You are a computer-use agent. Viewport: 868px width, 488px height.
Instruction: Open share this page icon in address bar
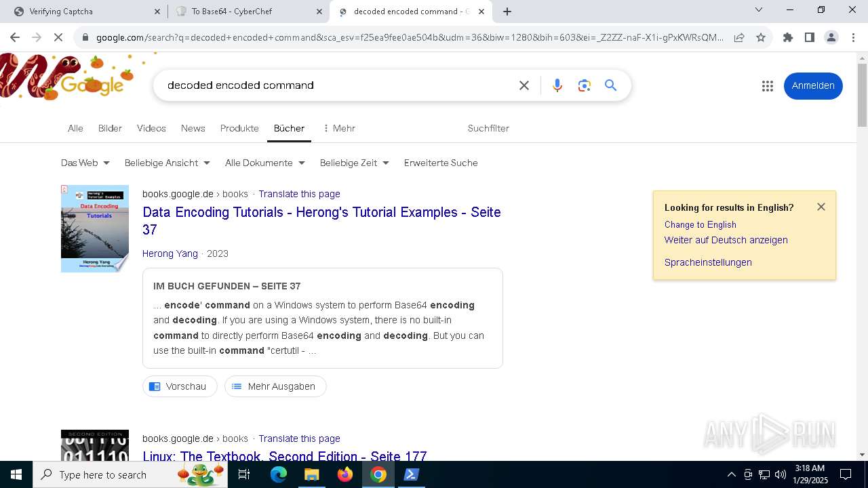(x=739, y=37)
